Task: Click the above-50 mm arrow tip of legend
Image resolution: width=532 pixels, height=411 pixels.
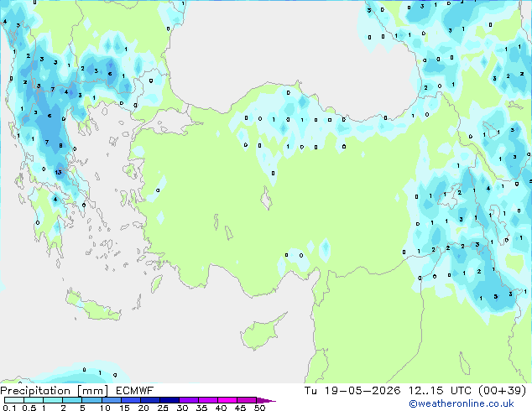Action: [266, 400]
